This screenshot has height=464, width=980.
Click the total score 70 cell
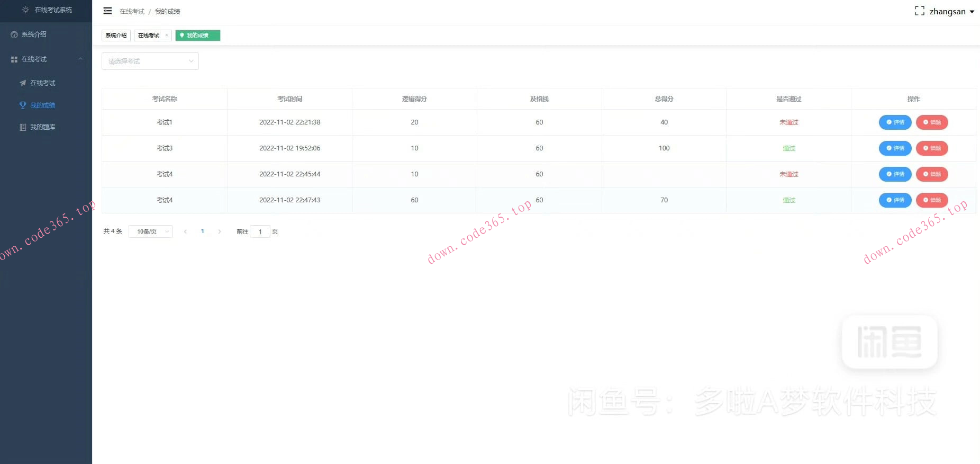664,200
